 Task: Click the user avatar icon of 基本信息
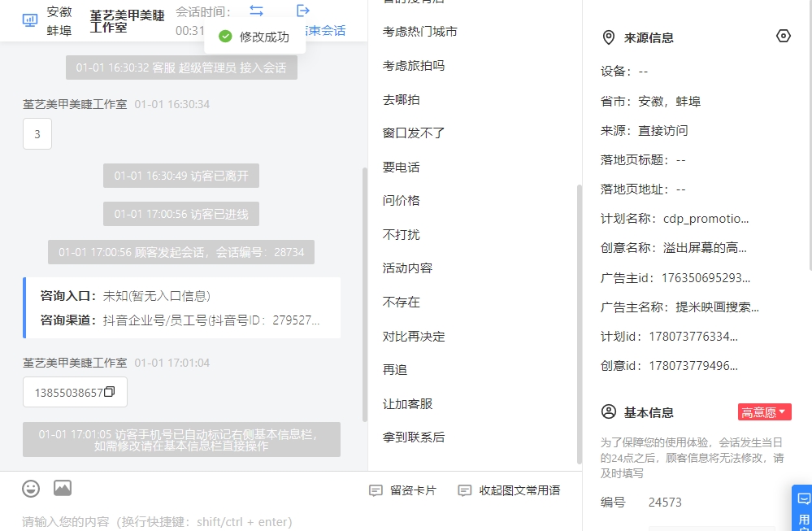click(x=609, y=411)
